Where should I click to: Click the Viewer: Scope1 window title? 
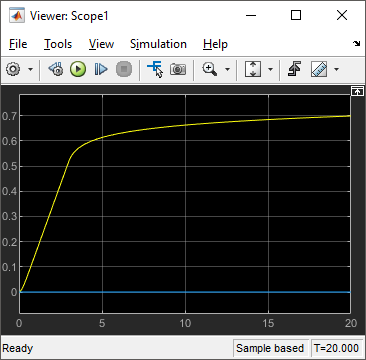click(69, 16)
